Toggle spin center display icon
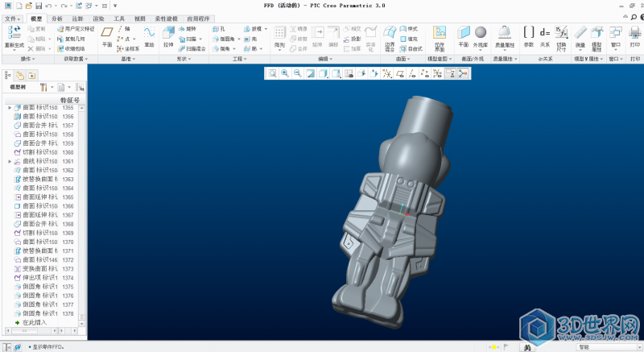644x352 pixels. coord(464,73)
